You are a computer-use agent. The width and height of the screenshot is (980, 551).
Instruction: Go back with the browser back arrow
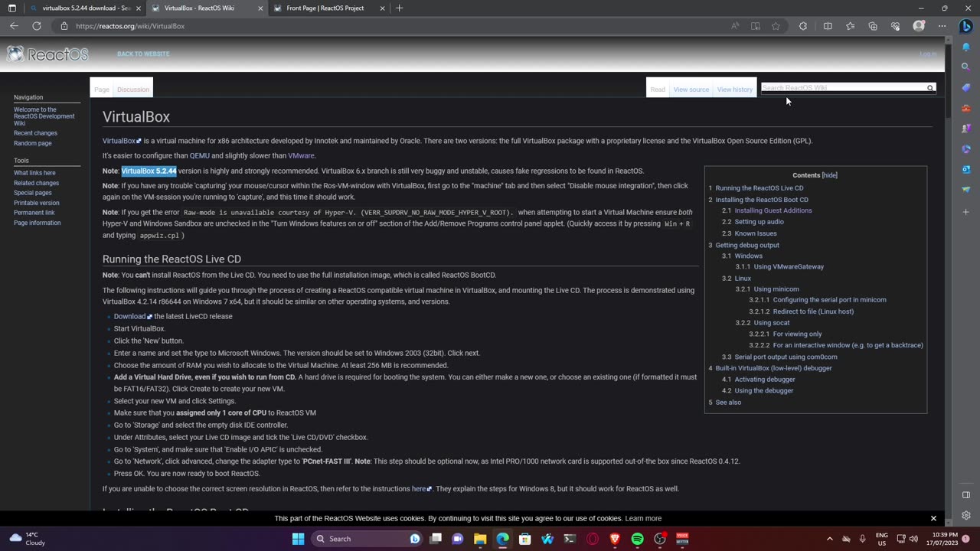click(14, 26)
